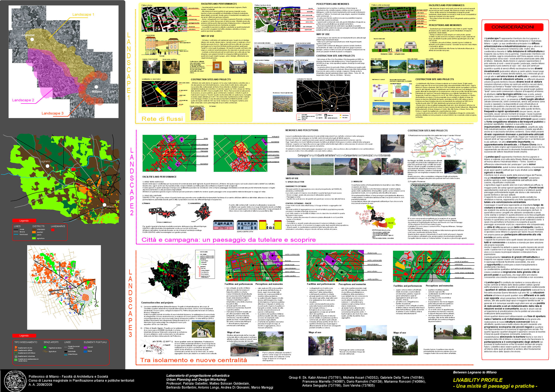555x392 pixels.
Task: Click the pink Landscape 2 label
Action: tap(23, 100)
